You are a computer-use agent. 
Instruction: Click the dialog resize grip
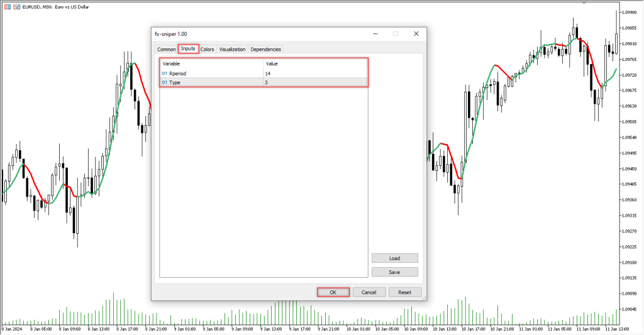tap(423, 298)
